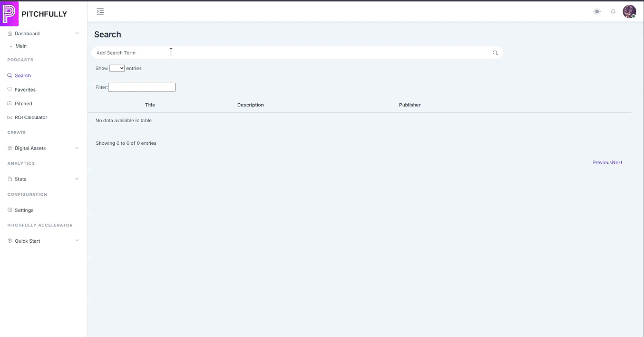The height and width of the screenshot is (337, 644).
Task: Toggle light mode sun icon
Action: pos(597,12)
